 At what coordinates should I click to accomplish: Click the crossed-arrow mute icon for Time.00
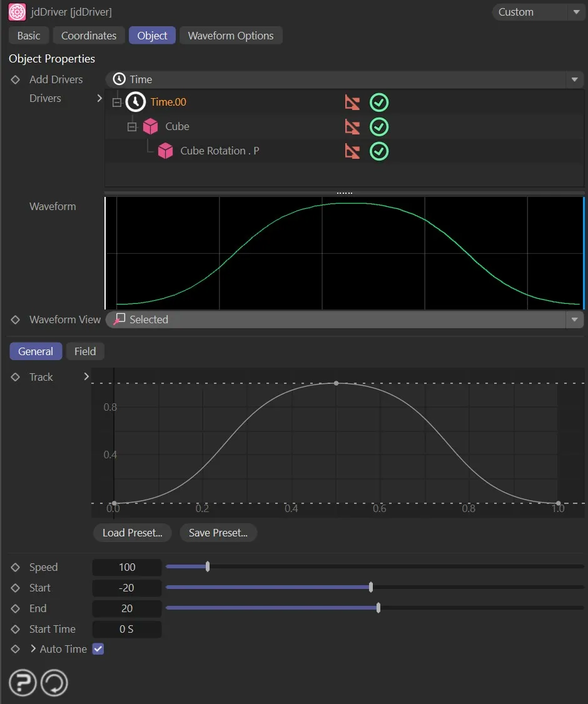[352, 101]
